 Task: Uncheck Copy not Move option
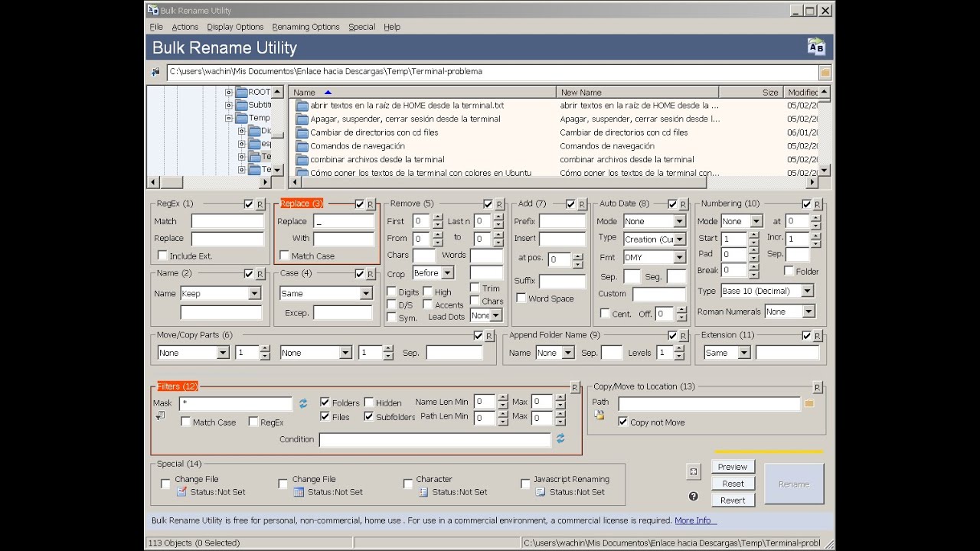point(623,422)
